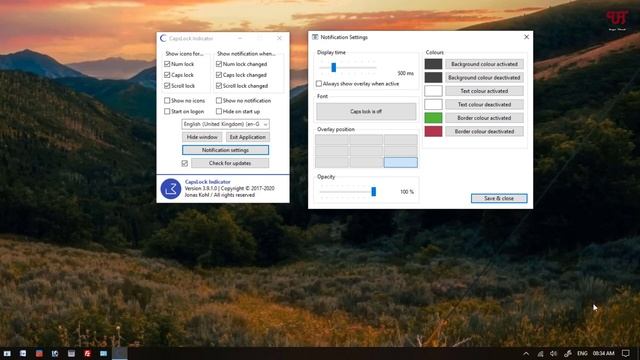Enable the Show no notification checkbox
This screenshot has width=640, height=360.
pyautogui.click(x=219, y=100)
